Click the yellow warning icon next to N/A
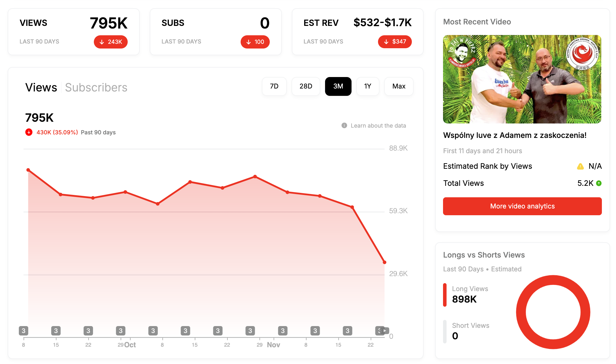616x364 pixels. point(580,166)
